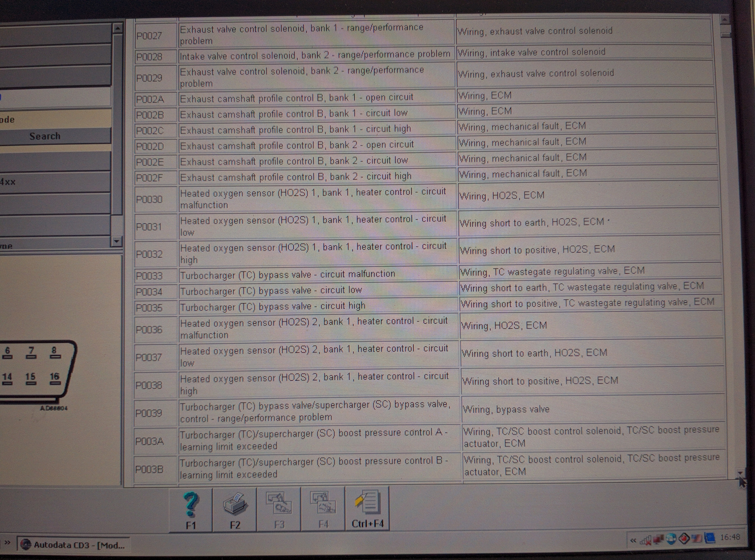Click the network signal tray icon
The image size is (755, 560).
click(x=645, y=540)
